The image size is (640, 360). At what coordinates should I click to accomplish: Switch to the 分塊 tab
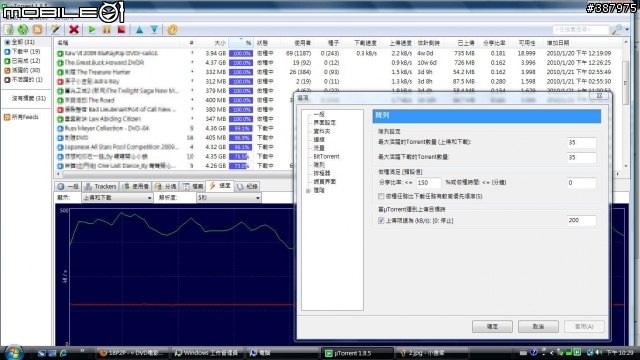tap(166, 187)
